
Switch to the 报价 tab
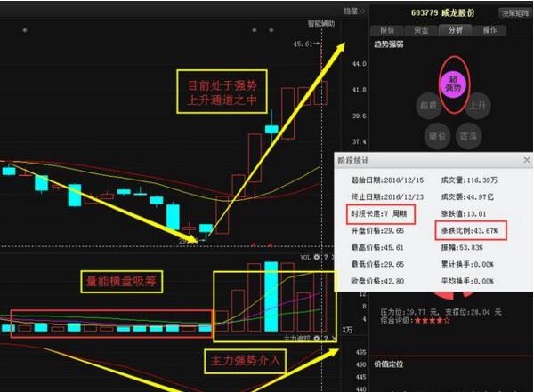387,30
